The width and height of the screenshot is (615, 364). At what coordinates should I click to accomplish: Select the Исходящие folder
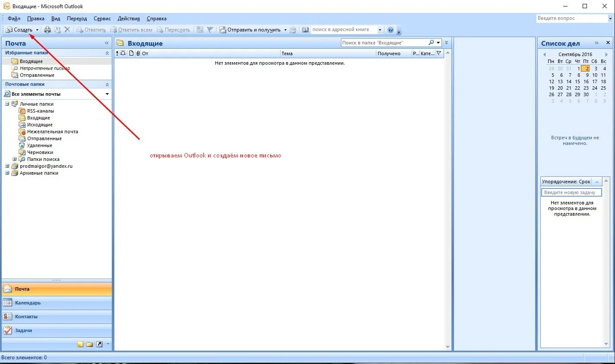point(40,125)
